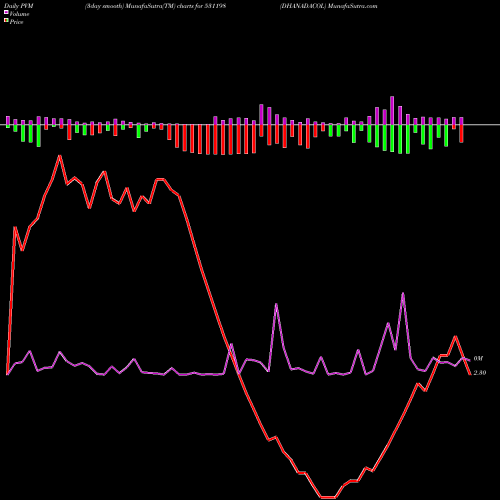Click the '(DHANADACOL) MunafaSutra.com' header text
Image resolution: width=500 pixels, height=500 pixels.
pos(329,6)
